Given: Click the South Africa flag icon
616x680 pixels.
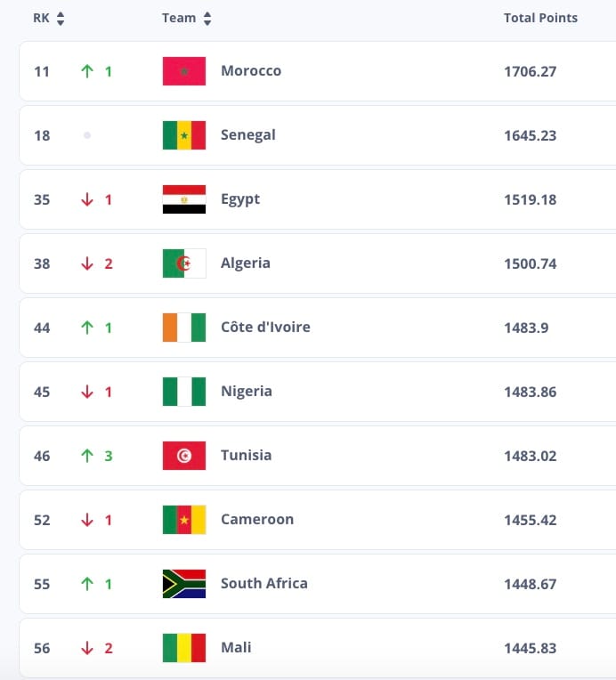Looking at the screenshot, I should tap(184, 584).
